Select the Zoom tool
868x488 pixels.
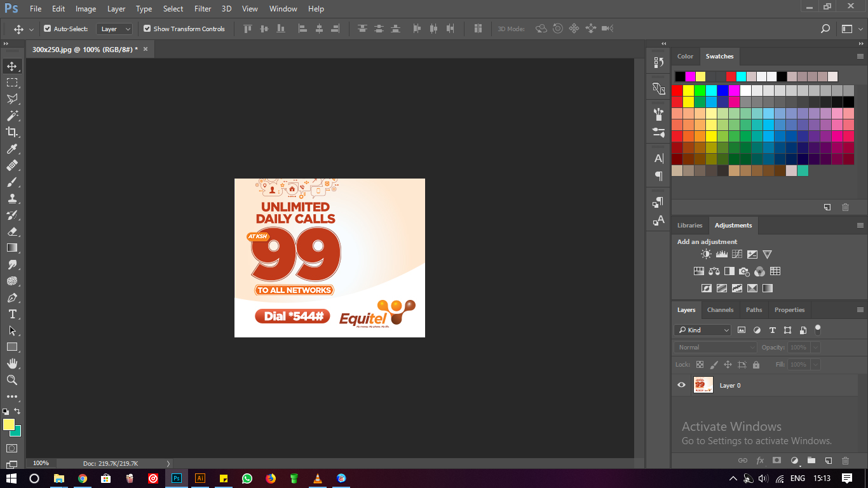[12, 380]
